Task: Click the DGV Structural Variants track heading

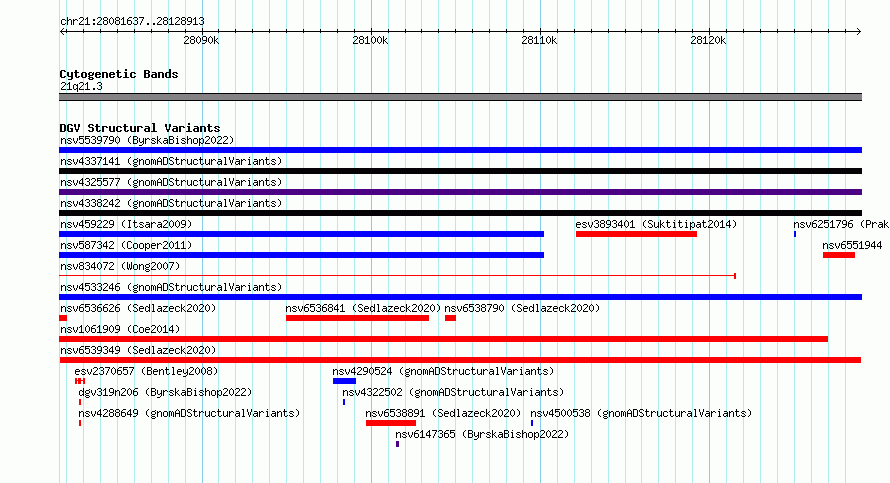Action: [140, 128]
